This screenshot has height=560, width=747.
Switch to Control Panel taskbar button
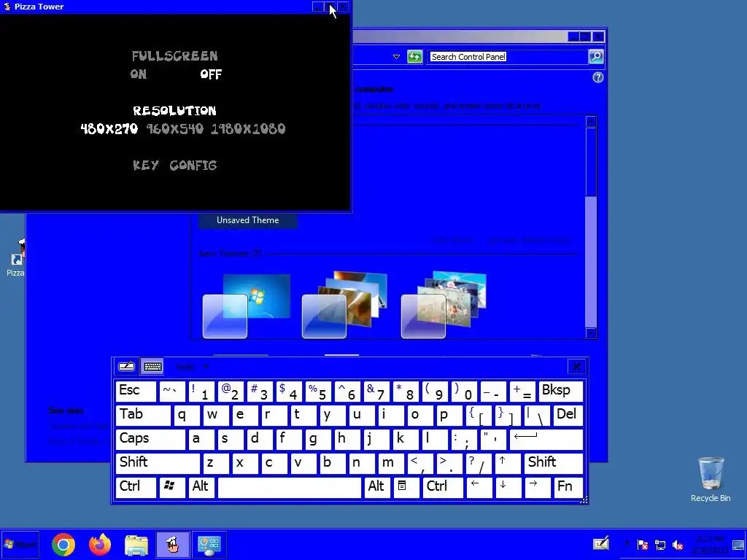tap(209, 544)
